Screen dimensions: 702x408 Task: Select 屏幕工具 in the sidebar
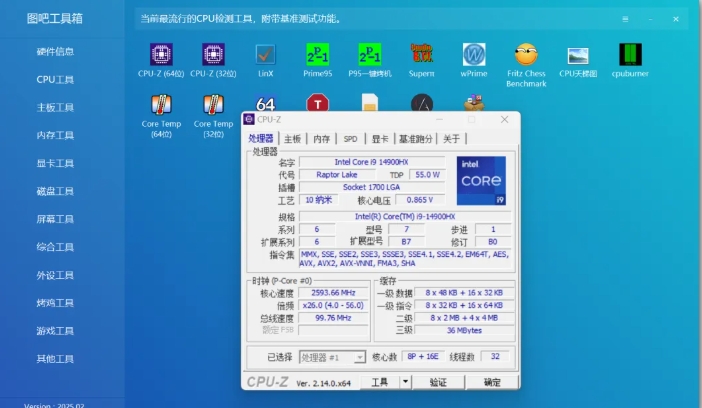(55, 219)
